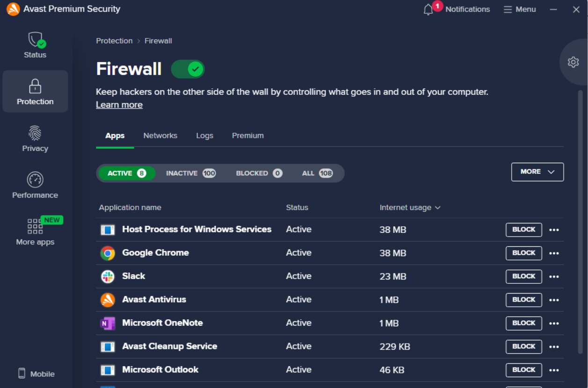Open the Privacy fingerprint icon
Image resolution: width=588 pixels, height=388 pixels.
35,133
